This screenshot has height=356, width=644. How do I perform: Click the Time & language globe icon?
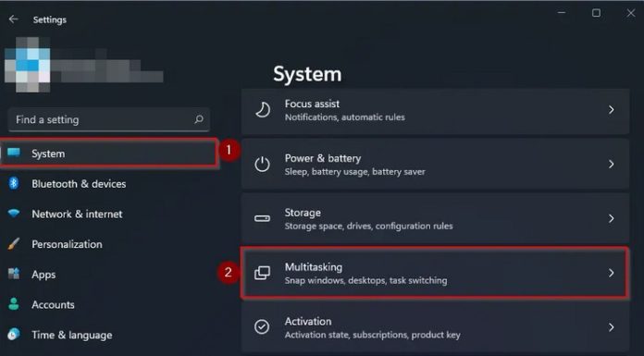(x=14, y=334)
